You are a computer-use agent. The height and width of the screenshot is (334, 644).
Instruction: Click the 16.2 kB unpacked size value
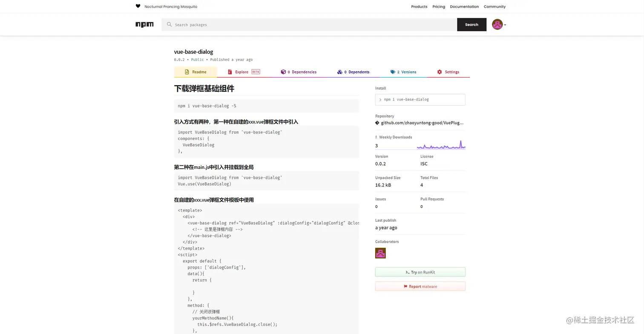[x=383, y=185]
